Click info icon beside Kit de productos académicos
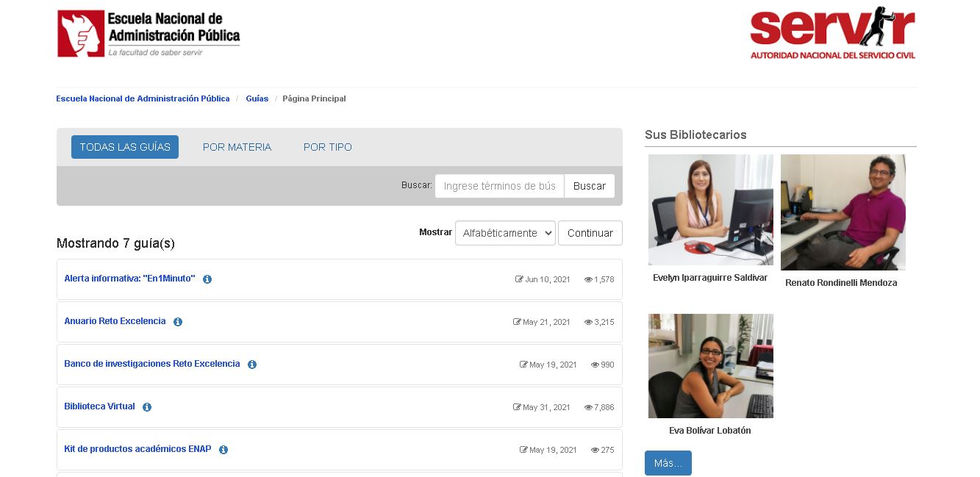The width and height of the screenshot is (980, 477). pyautogui.click(x=223, y=450)
